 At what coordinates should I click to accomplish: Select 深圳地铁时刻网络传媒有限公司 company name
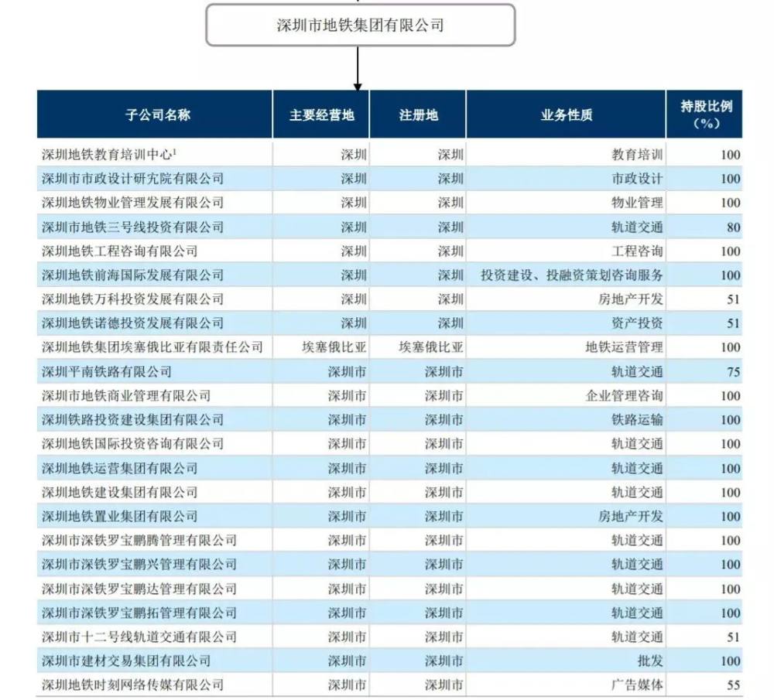click(133, 685)
